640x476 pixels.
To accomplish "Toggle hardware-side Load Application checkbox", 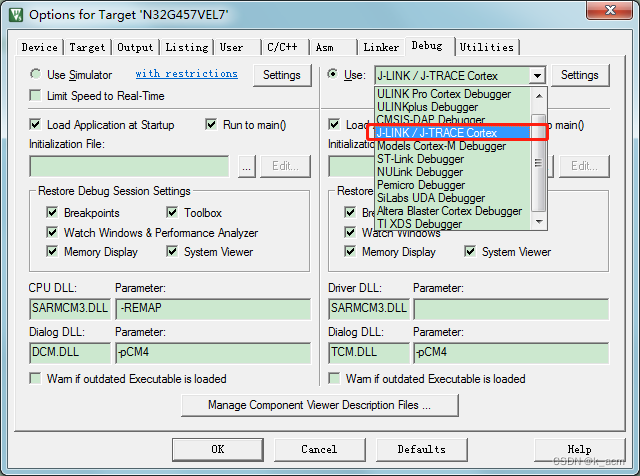I will pyautogui.click(x=334, y=124).
